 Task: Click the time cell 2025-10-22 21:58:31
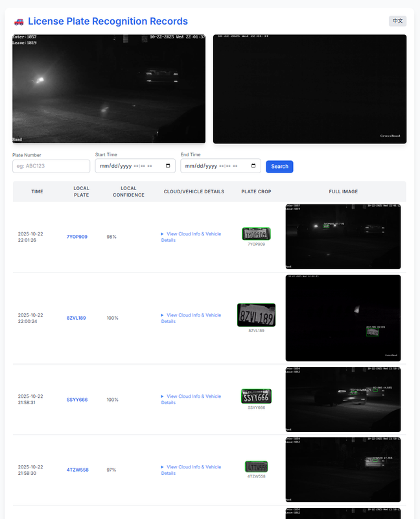click(30, 400)
